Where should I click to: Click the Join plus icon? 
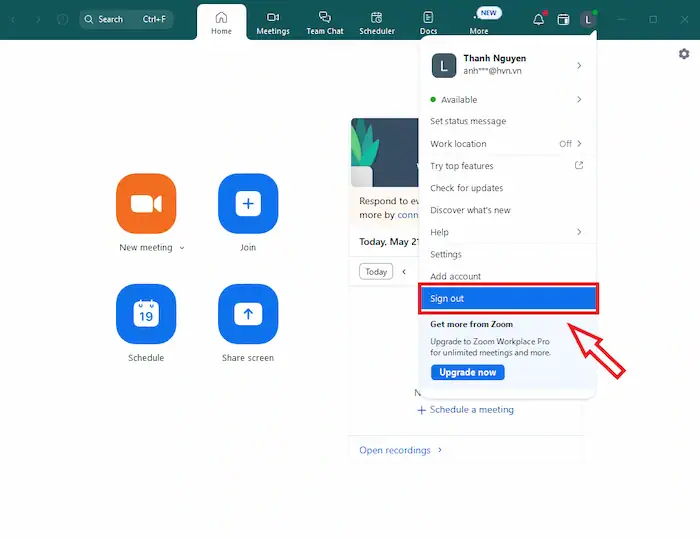click(248, 204)
